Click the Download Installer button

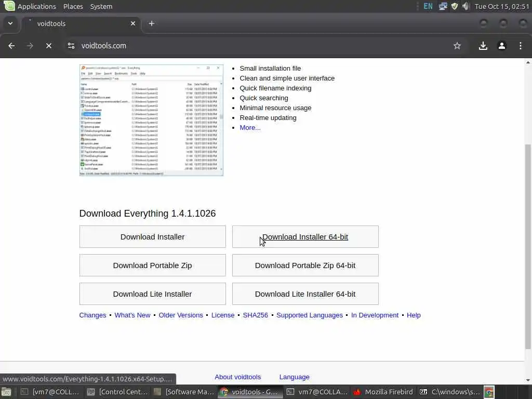152,237
